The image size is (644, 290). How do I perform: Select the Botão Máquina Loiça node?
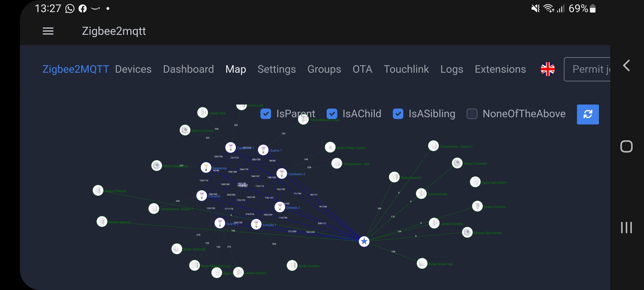tap(195, 265)
